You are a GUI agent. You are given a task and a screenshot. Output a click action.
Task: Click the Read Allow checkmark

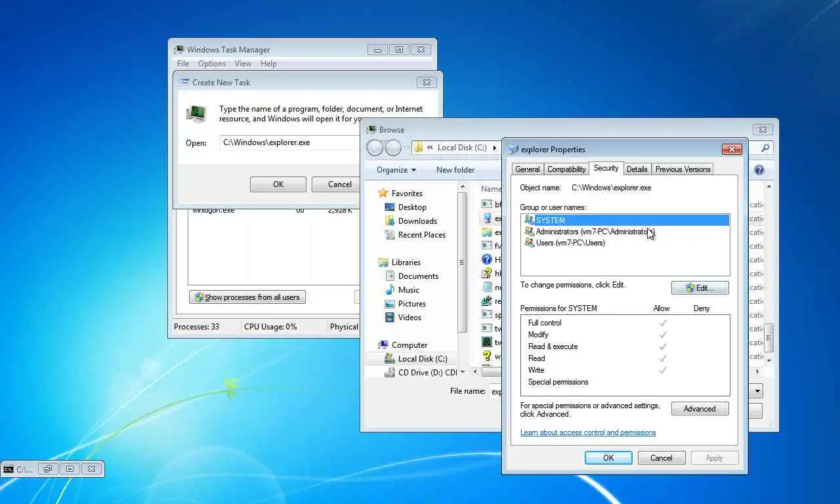tap(663, 358)
